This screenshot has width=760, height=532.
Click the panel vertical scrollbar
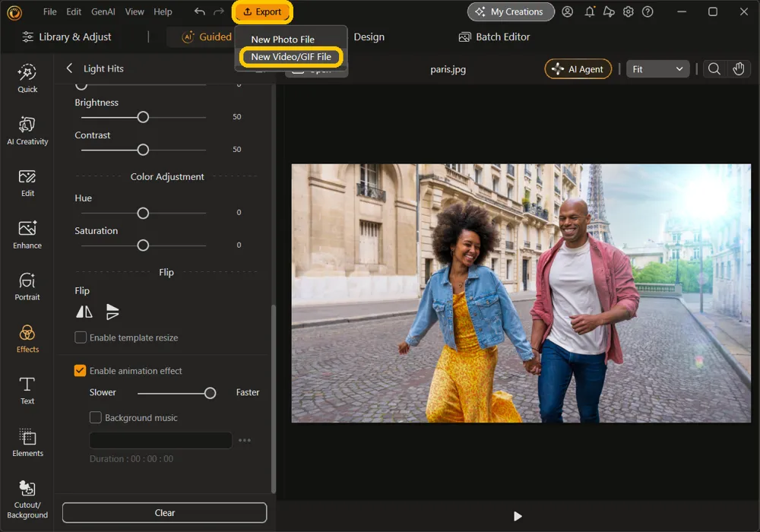(274, 399)
